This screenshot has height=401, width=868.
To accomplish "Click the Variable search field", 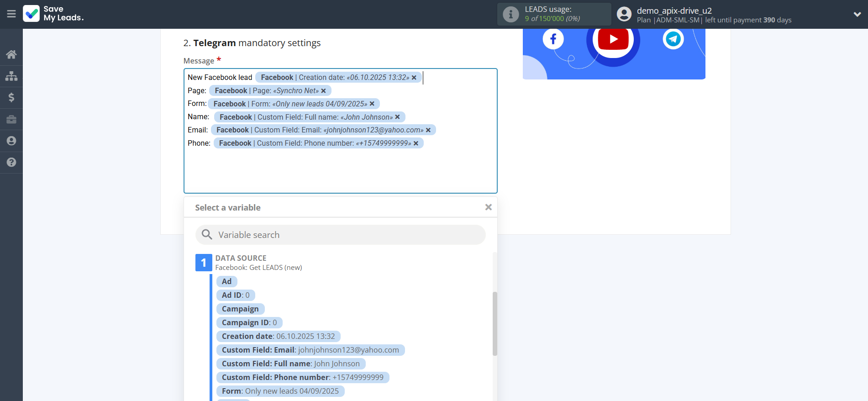I will tap(340, 235).
